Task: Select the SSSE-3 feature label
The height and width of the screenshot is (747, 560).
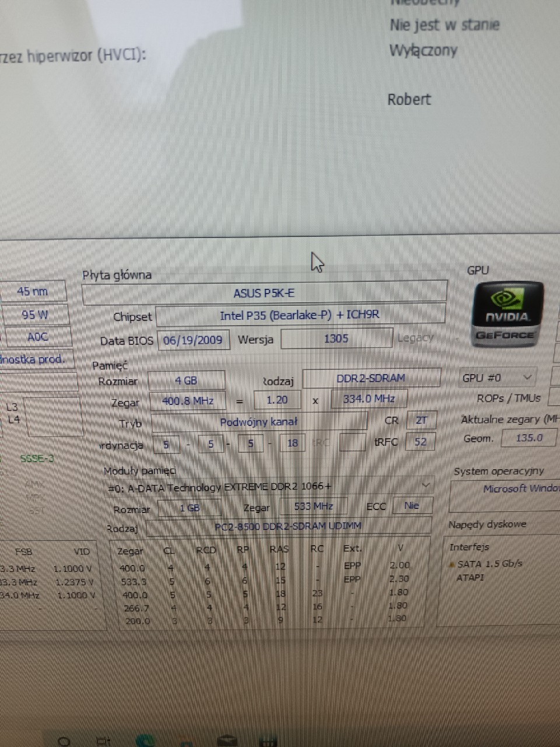Action: click(x=37, y=459)
